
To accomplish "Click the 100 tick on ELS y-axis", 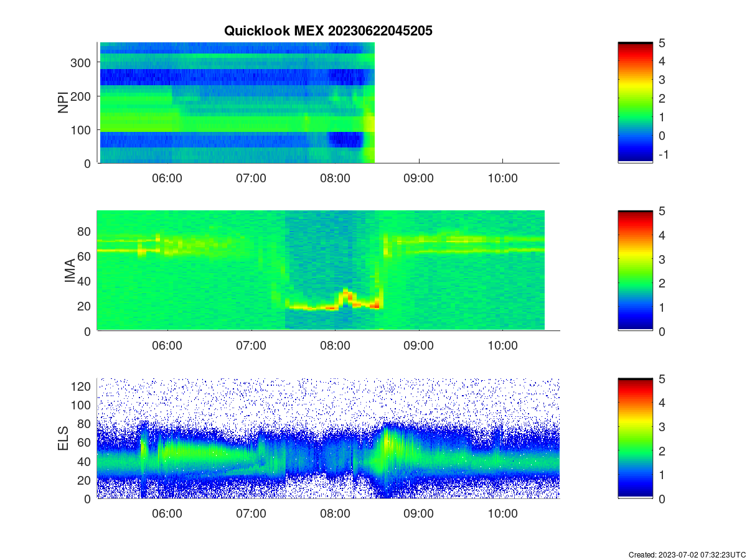I will 82,405.
